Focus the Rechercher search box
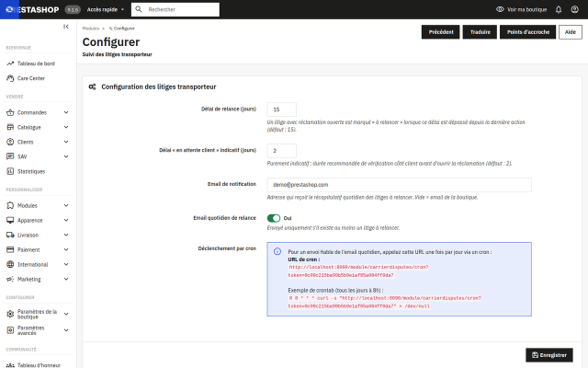Screen dimensions: 588x368 175,9
